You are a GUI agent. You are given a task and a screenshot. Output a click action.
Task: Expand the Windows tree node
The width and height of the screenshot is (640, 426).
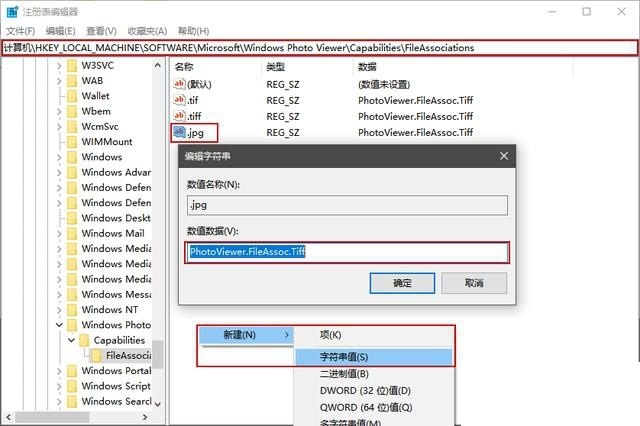pyautogui.click(x=59, y=157)
